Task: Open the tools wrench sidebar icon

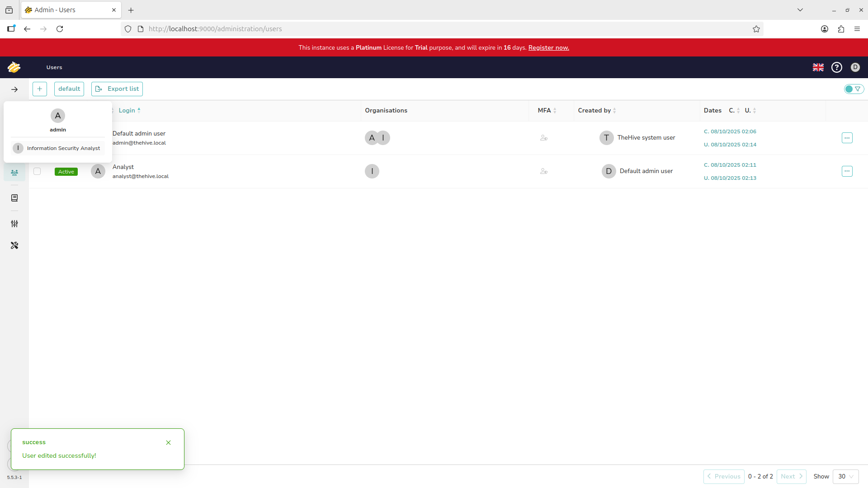Action: (x=14, y=245)
